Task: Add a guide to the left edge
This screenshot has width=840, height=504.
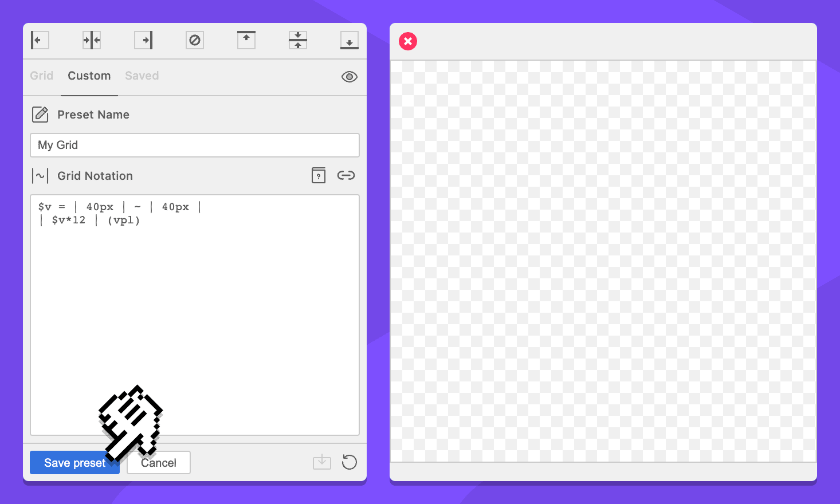Action: click(x=40, y=40)
